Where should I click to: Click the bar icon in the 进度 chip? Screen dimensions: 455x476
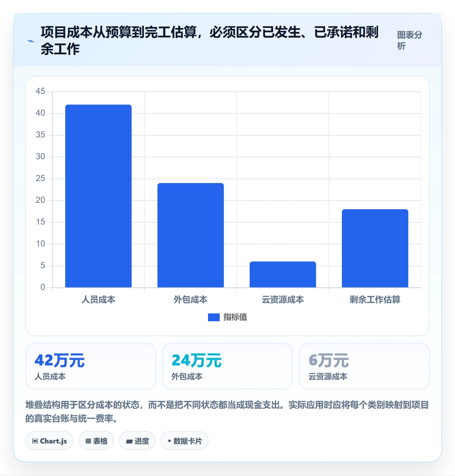129,442
